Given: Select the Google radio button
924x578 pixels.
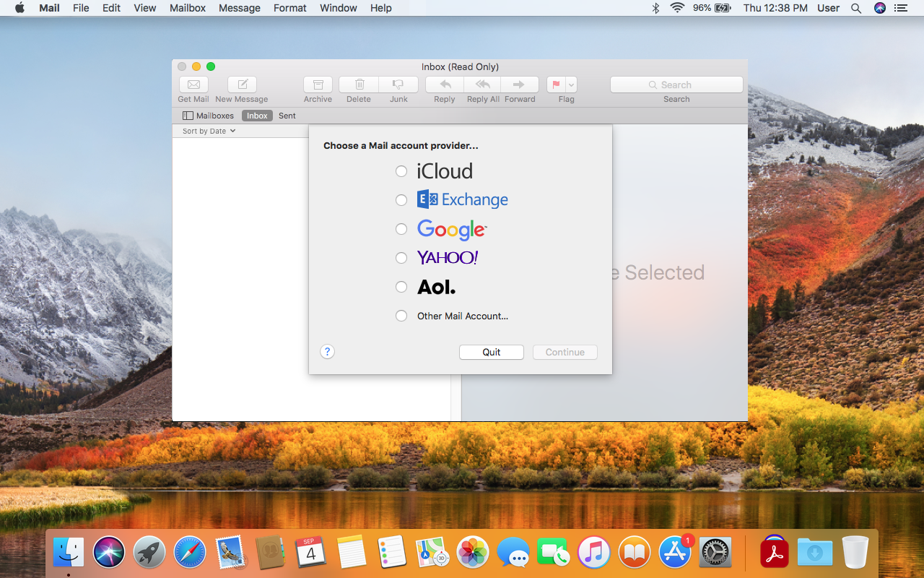Looking at the screenshot, I should 401,229.
